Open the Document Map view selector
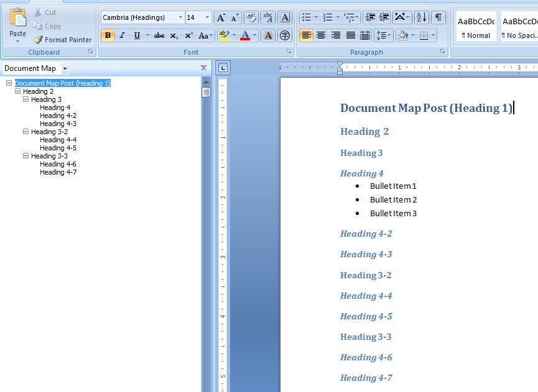 tap(65, 68)
